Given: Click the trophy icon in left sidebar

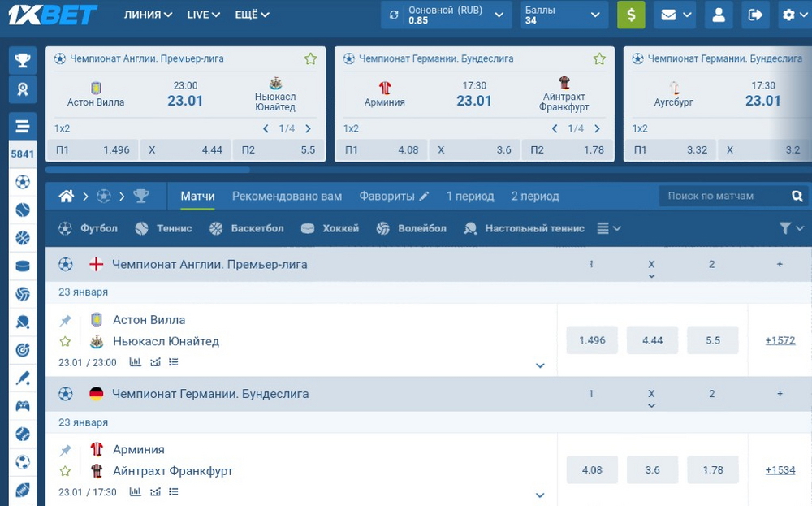Looking at the screenshot, I should click(23, 59).
